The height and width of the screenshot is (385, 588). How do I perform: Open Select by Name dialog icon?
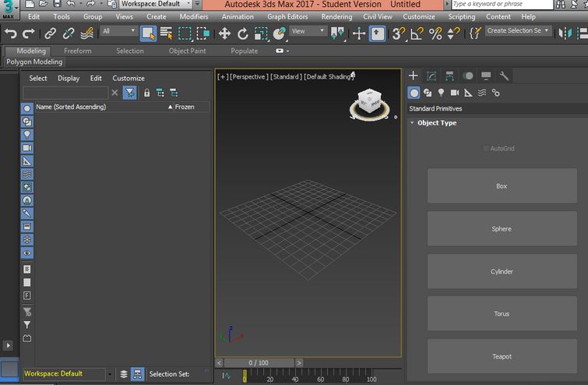(x=166, y=34)
